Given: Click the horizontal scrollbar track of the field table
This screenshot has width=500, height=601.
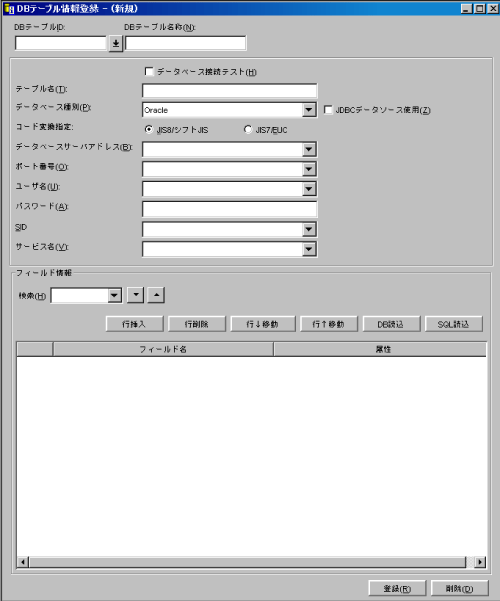Looking at the screenshot, I should coord(247,562).
